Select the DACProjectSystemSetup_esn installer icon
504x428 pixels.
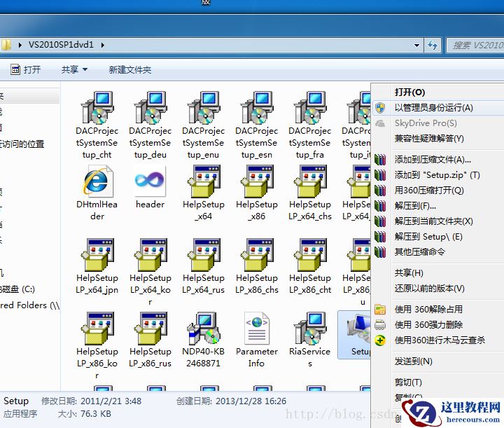[256, 108]
